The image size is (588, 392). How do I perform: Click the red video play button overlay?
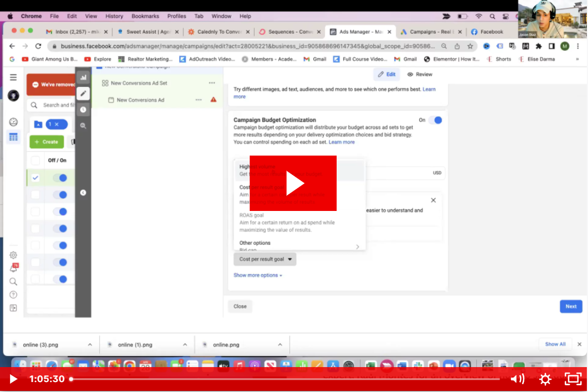pyautogui.click(x=293, y=183)
